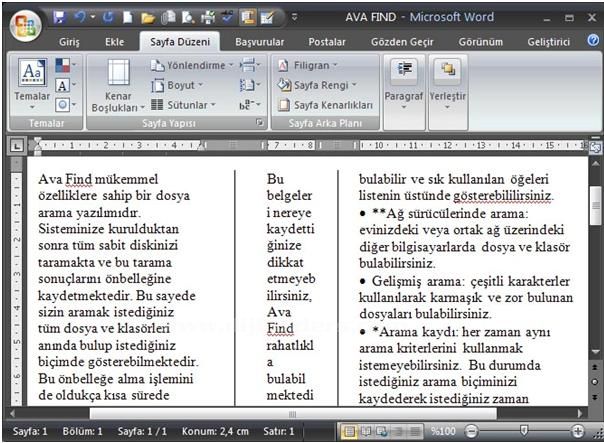Click the Sayfa: 1 / 1 page count
The image size is (604, 443).
click(x=142, y=431)
